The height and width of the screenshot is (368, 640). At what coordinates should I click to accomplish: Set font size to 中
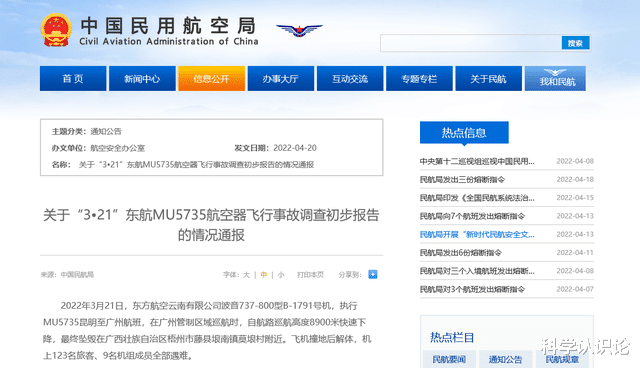click(264, 275)
